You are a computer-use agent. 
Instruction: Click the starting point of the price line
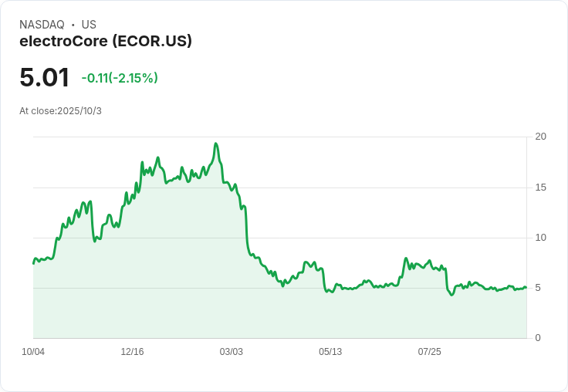33,263
